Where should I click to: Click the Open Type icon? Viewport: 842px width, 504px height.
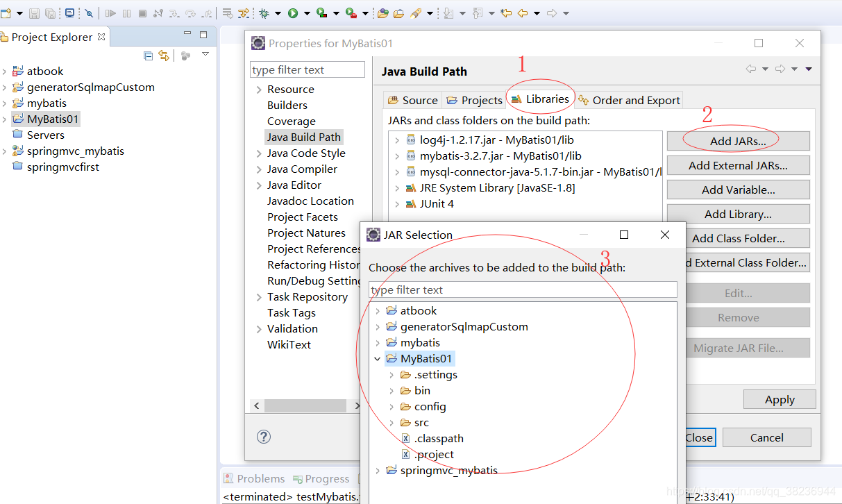coord(382,13)
